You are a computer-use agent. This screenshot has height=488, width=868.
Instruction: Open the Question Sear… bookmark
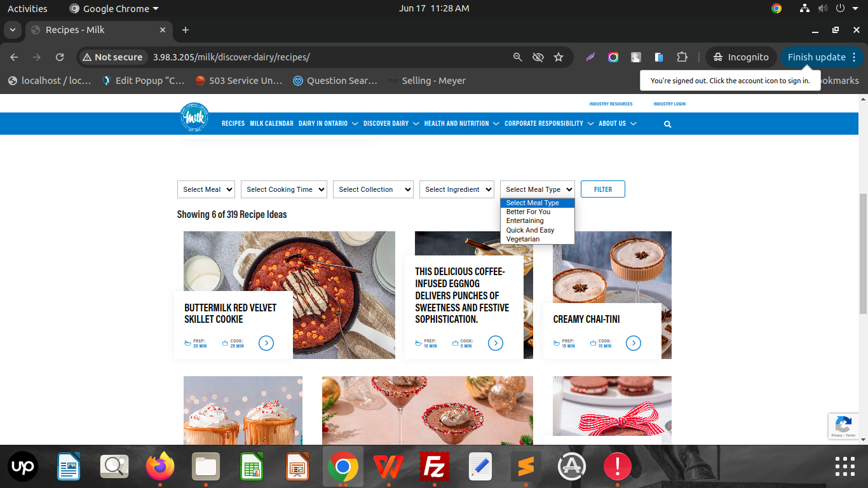(x=335, y=81)
